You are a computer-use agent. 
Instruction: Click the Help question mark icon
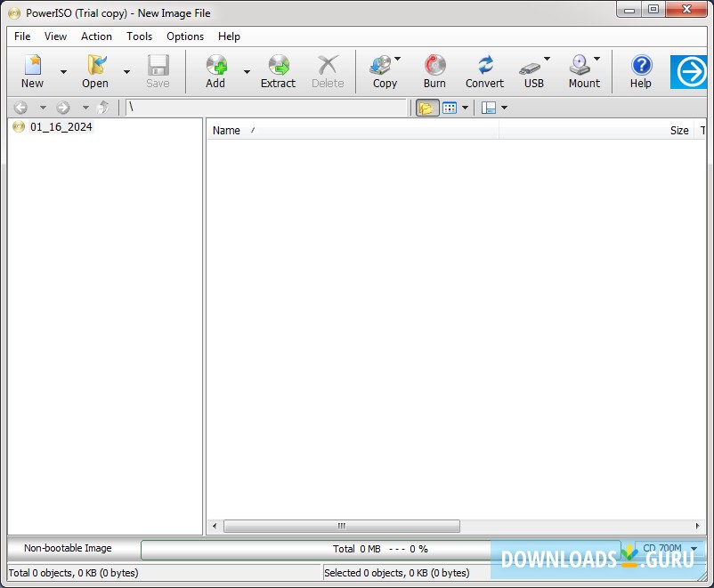point(641,65)
